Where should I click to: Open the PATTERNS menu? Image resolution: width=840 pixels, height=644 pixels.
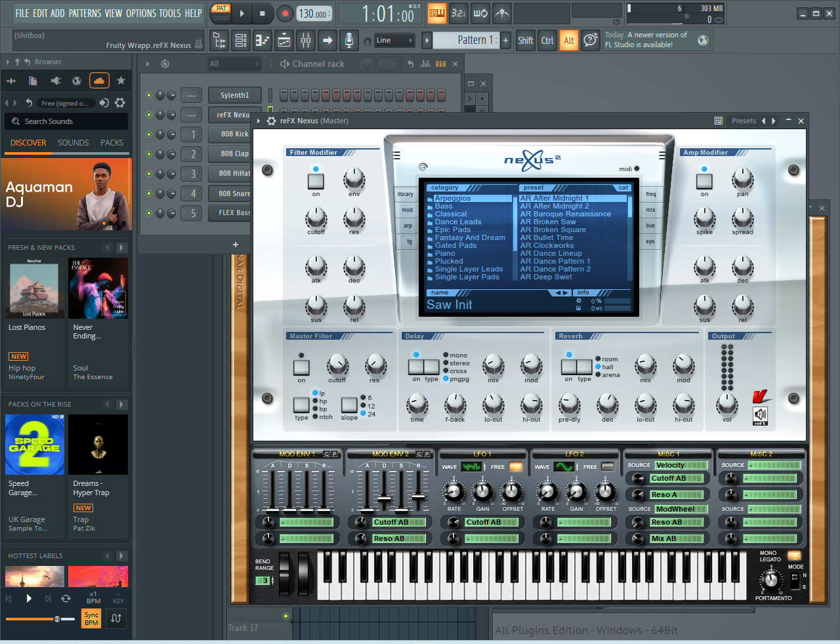(x=85, y=13)
